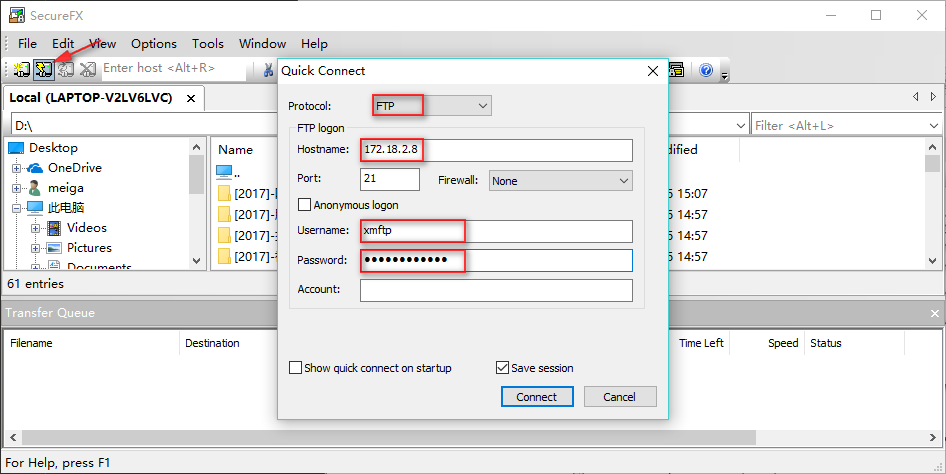This screenshot has width=946, height=474.
Task: Click the Quick Connect toolbar icon
Action: [x=43, y=69]
